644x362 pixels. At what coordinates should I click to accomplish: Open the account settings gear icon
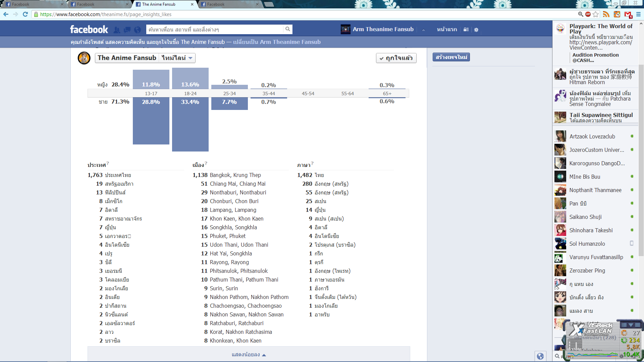476,29
